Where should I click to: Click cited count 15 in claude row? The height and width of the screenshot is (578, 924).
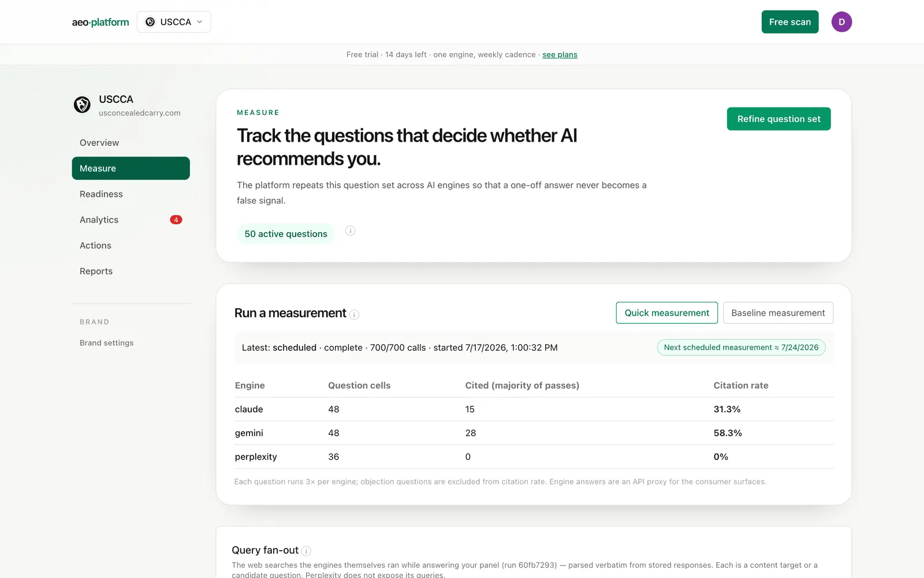pos(470,409)
